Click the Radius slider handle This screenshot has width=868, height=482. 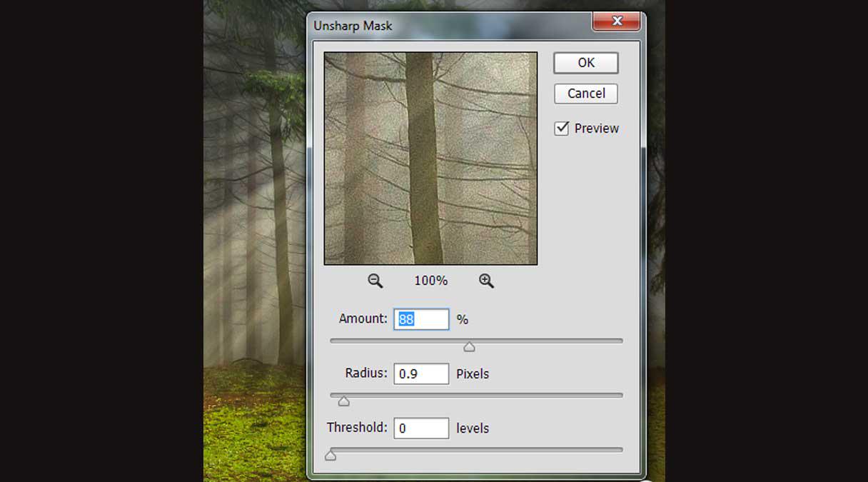pyautogui.click(x=344, y=401)
